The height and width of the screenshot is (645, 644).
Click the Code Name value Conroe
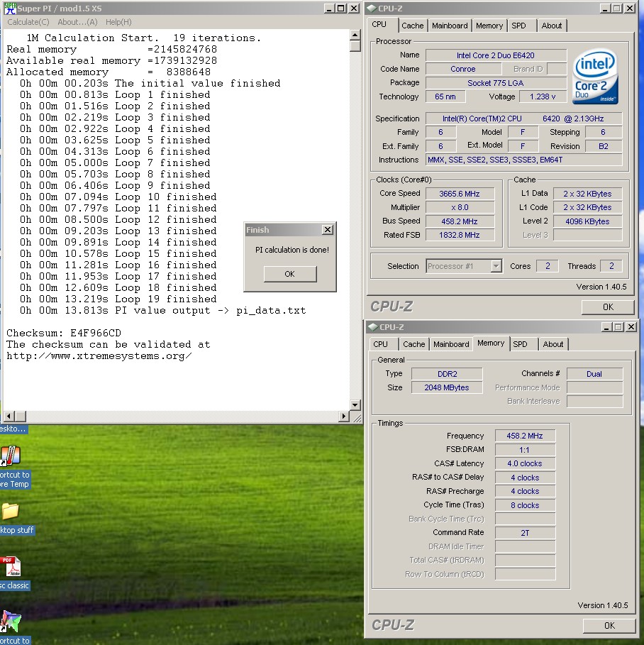pyautogui.click(x=462, y=69)
